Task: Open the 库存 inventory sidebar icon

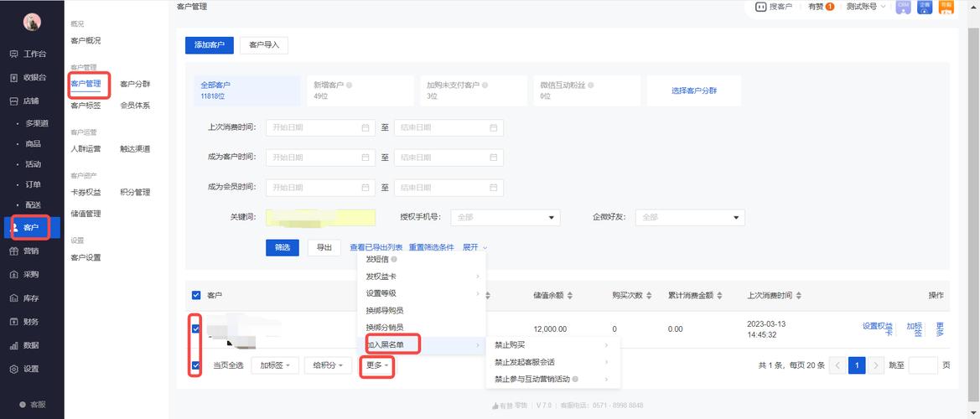Action: 13,297
